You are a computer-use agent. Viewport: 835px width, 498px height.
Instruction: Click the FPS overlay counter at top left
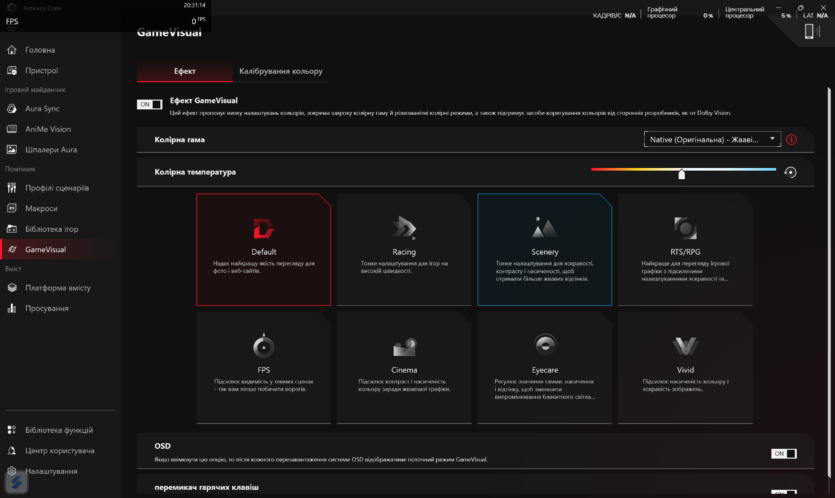[x=105, y=21]
